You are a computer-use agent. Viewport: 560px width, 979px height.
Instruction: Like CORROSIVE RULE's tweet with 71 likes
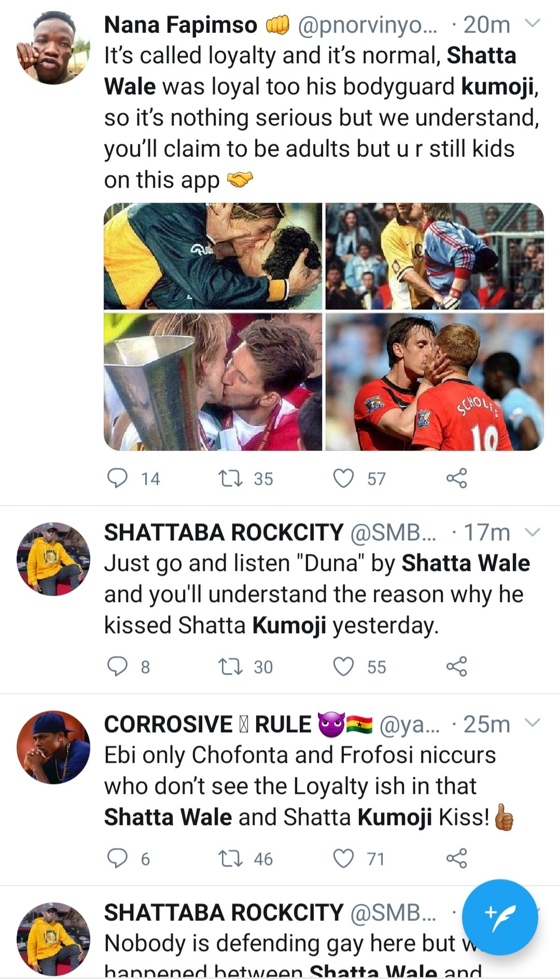343,858
